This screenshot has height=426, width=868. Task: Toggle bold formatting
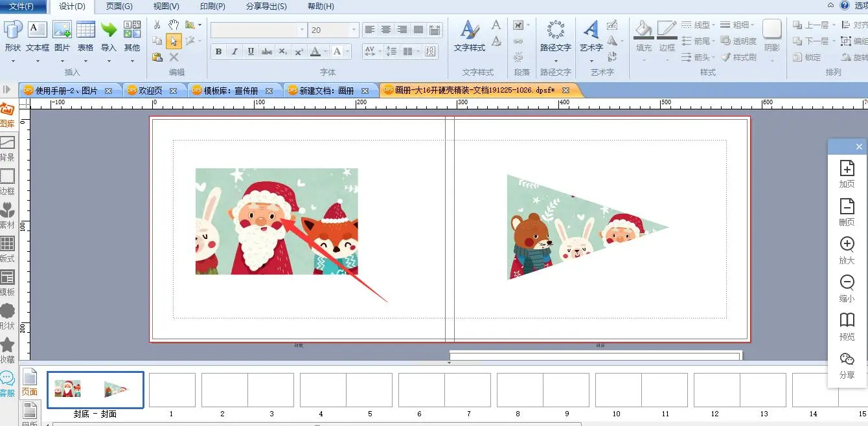[218, 52]
